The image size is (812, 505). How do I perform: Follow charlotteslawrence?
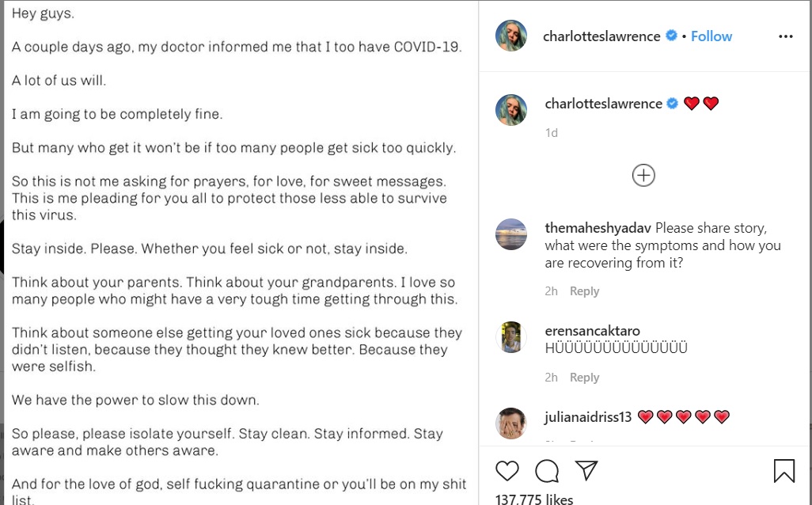711,36
